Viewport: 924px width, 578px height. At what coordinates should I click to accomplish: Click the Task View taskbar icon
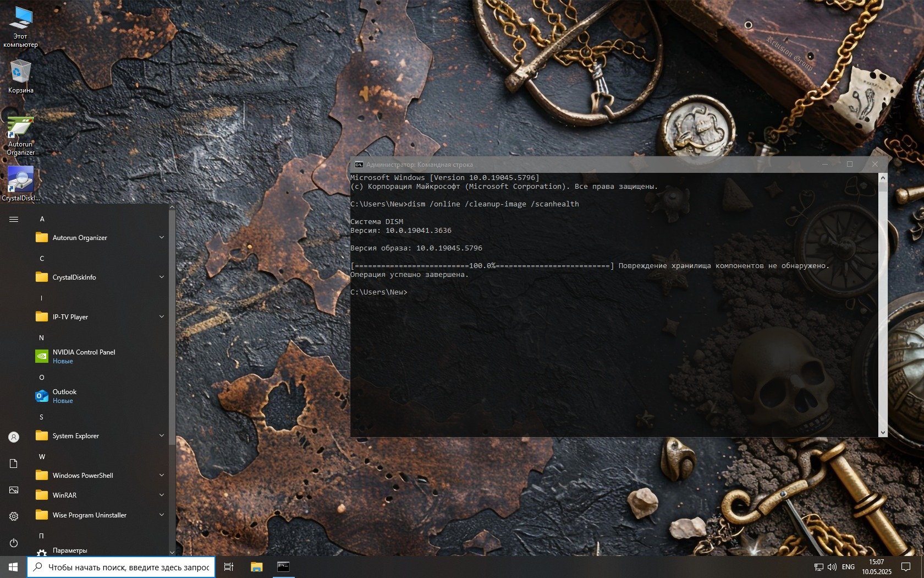pos(229,567)
